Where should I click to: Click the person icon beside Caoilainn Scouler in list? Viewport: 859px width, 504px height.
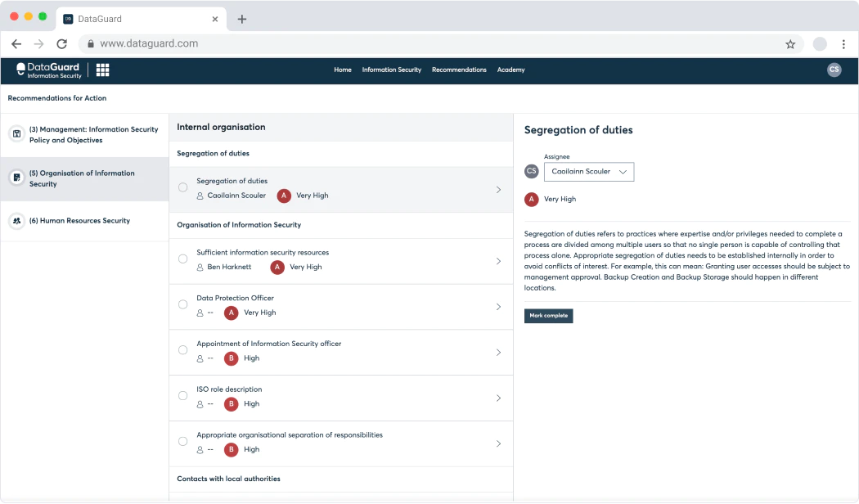tap(200, 196)
